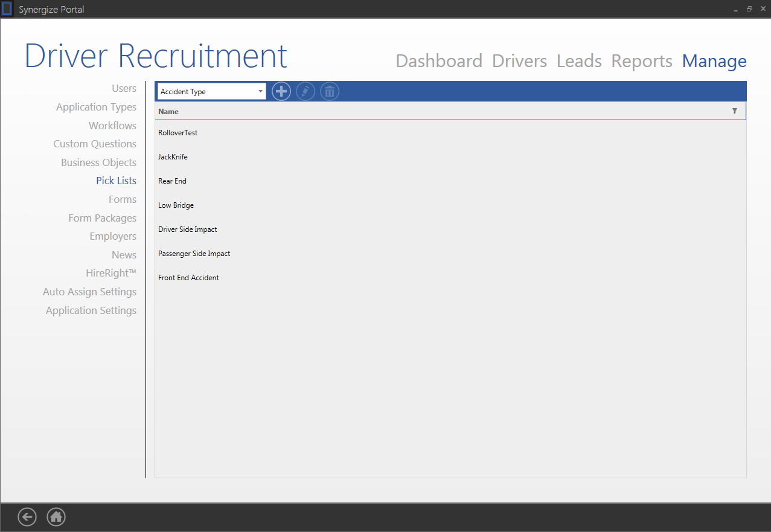
Task: Click the Synergize Portal app icon
Action: click(7, 9)
